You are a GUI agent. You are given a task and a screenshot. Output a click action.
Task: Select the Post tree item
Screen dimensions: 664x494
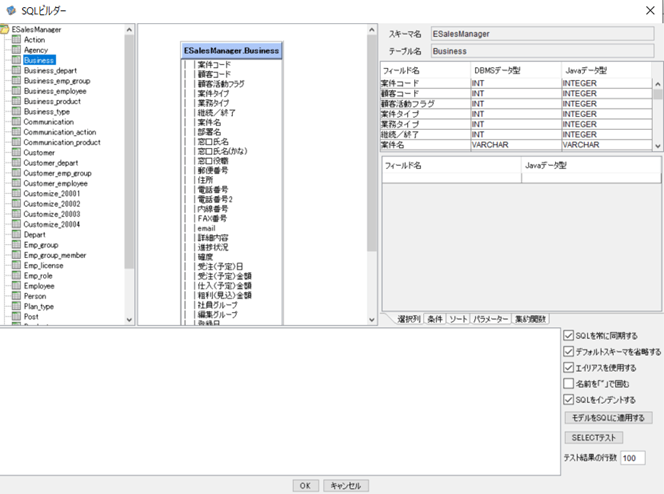[31, 317]
